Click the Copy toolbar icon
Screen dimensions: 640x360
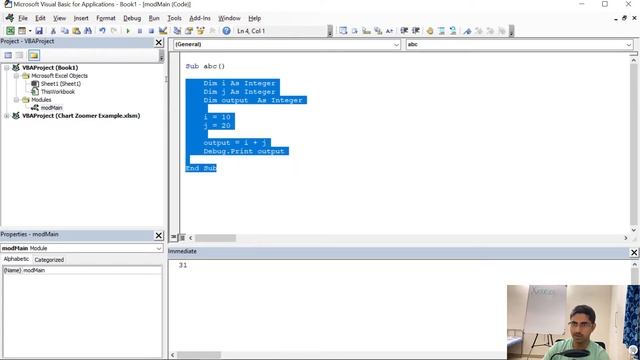click(x=64, y=31)
